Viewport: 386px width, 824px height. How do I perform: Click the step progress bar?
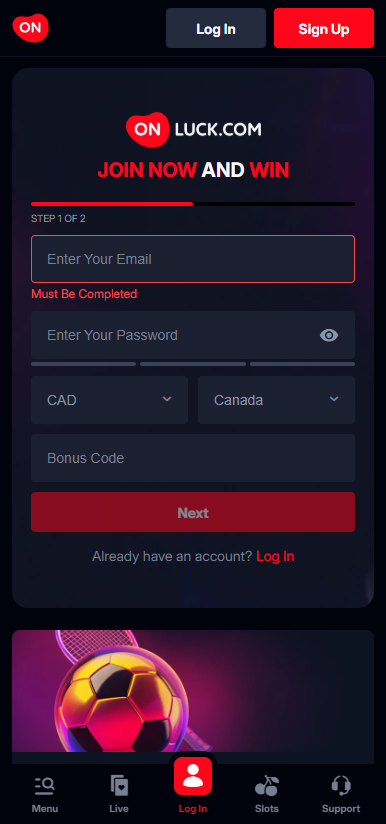tap(193, 204)
